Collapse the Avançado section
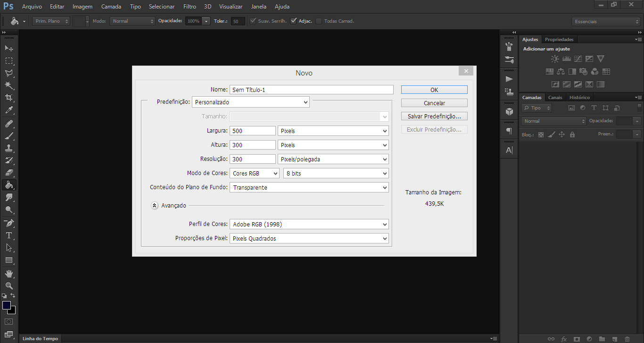 click(155, 206)
